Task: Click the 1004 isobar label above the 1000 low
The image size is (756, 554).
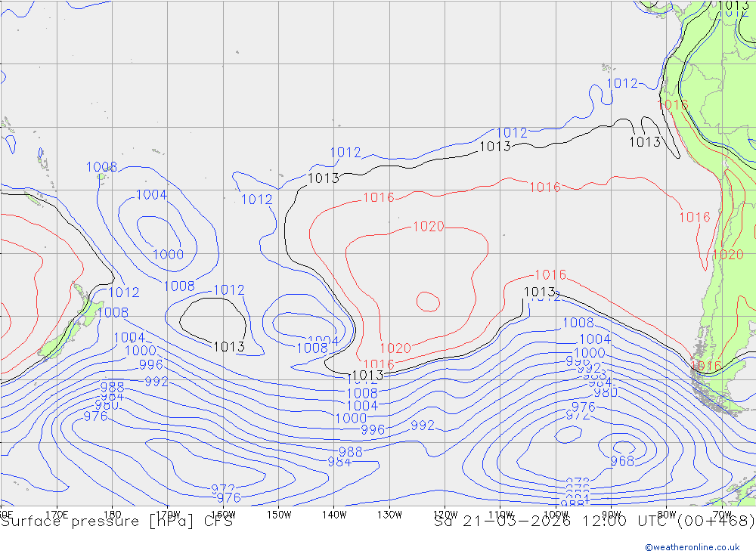Action: point(152,195)
